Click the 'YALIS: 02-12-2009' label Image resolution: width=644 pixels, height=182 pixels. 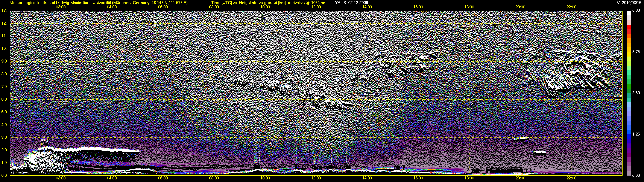point(351,3)
